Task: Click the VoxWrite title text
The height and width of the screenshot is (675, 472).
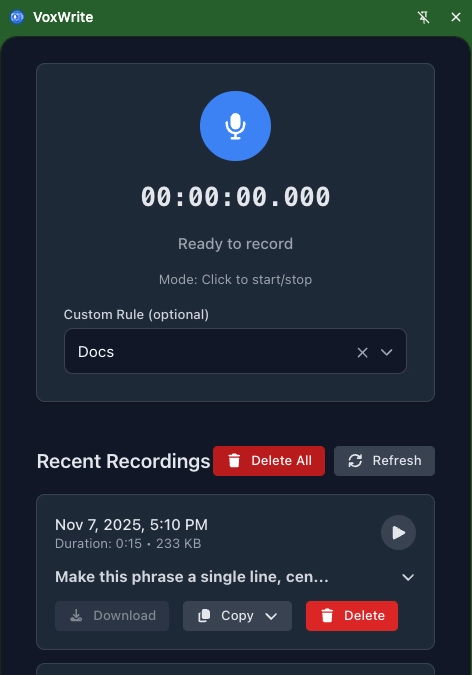Action: (63, 17)
